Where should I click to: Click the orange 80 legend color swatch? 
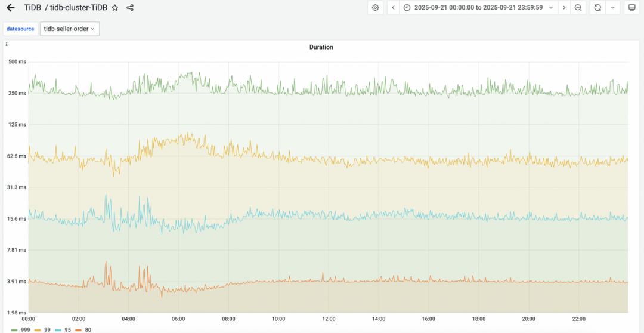78,329
